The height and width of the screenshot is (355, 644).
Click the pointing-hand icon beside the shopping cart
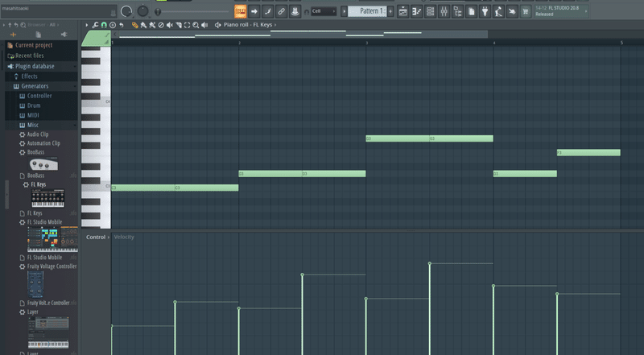(x=512, y=11)
